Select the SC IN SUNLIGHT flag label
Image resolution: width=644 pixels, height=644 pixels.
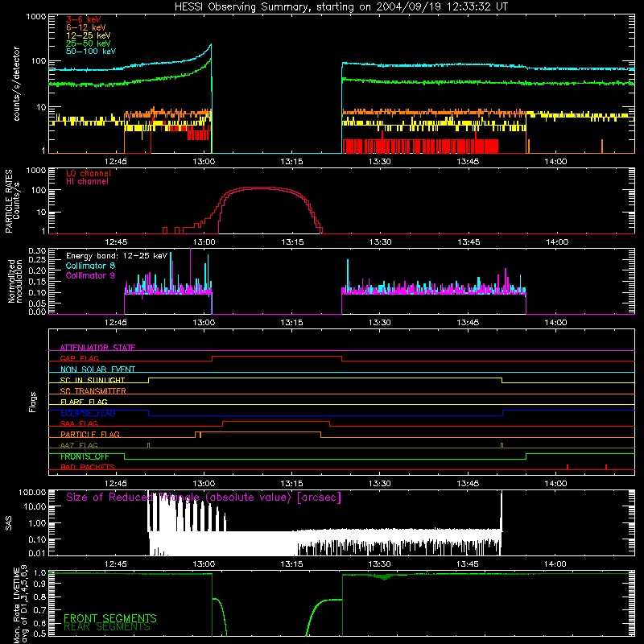click(93, 380)
